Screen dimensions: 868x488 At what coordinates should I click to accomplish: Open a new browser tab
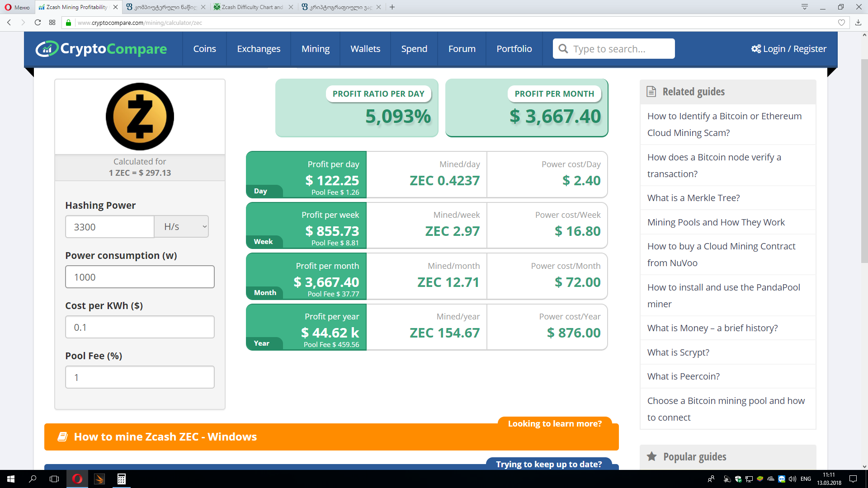point(392,7)
